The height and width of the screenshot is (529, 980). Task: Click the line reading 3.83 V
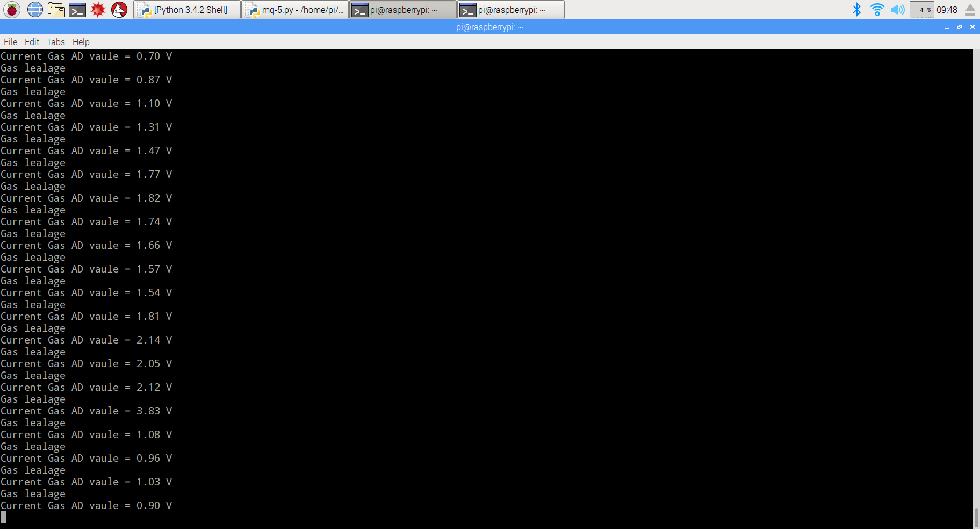86,411
